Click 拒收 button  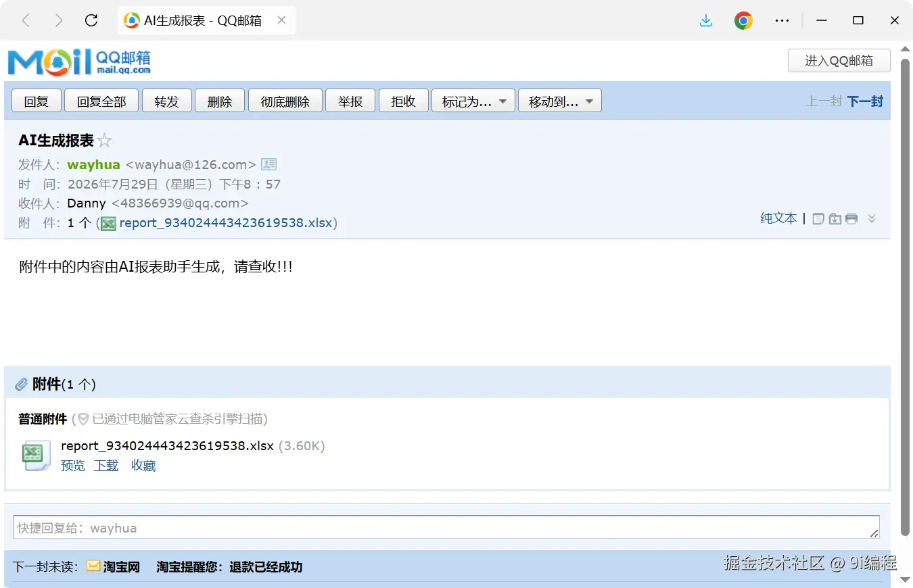[x=404, y=101]
